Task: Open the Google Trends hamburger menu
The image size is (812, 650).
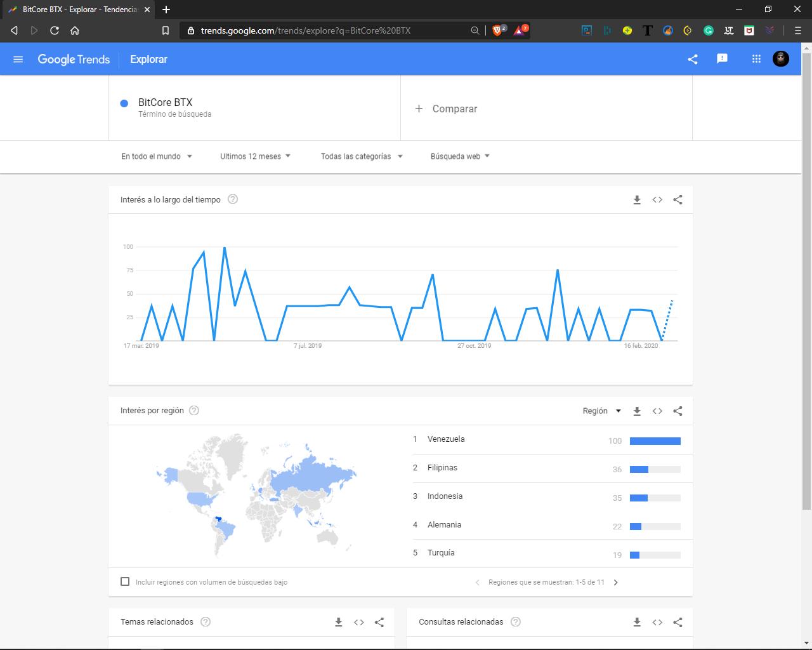Action: (x=18, y=59)
